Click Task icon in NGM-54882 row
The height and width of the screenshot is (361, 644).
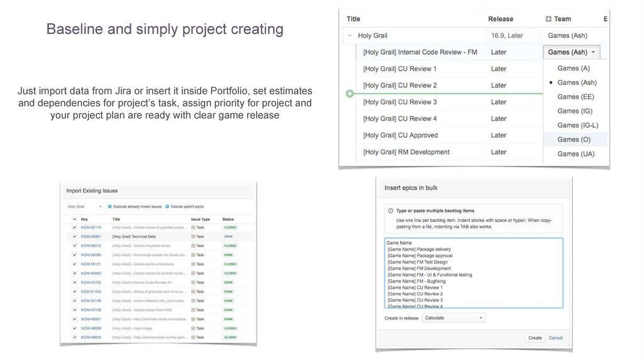click(193, 273)
